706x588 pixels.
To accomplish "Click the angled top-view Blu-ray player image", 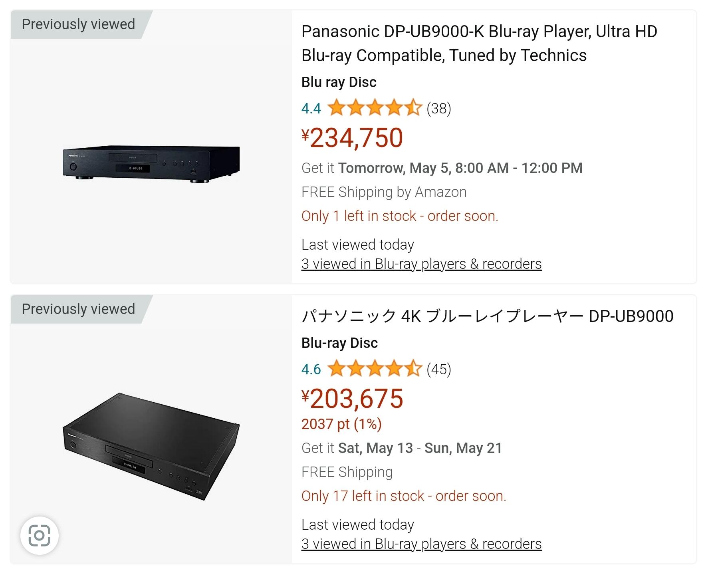I will coord(151,447).
